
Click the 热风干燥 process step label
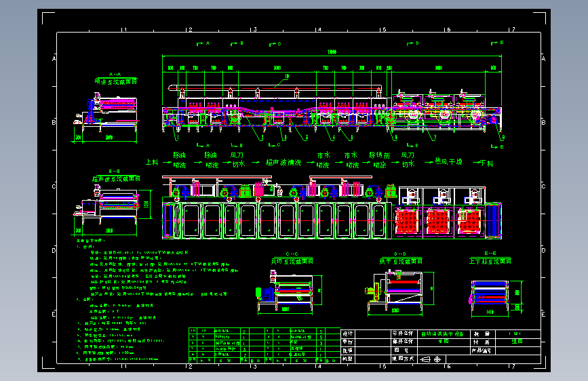448,161
